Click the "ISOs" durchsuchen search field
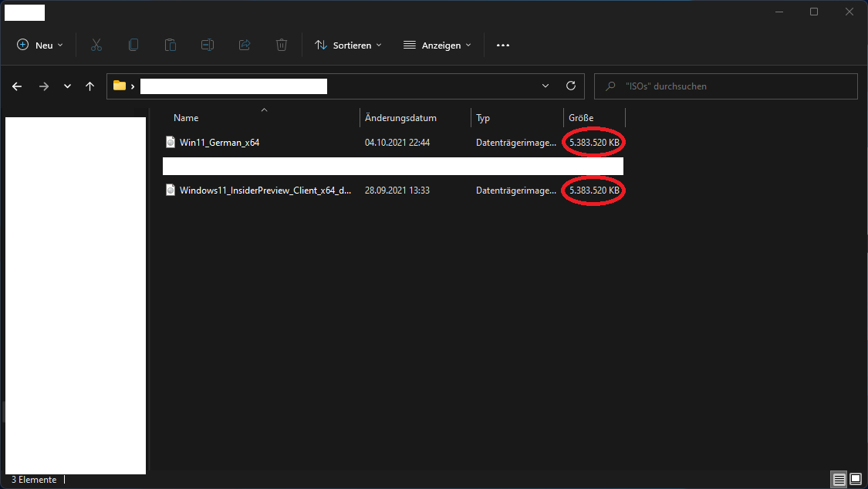This screenshot has height=489, width=868. (x=726, y=86)
